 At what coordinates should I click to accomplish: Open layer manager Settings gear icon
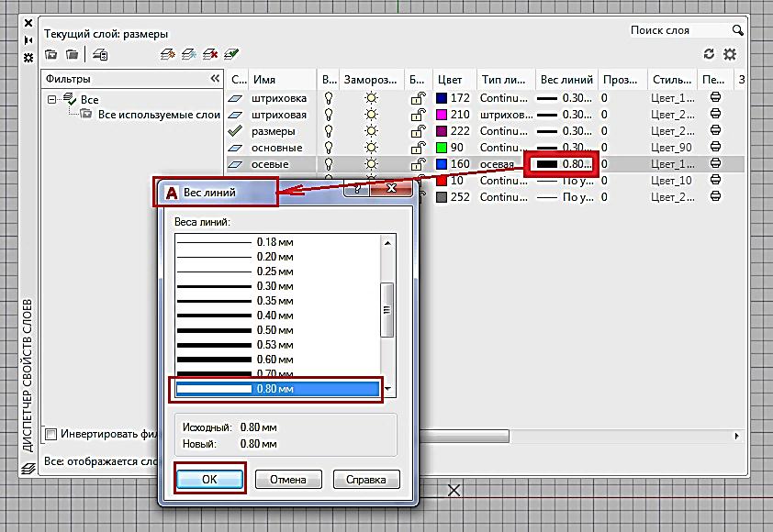click(730, 55)
